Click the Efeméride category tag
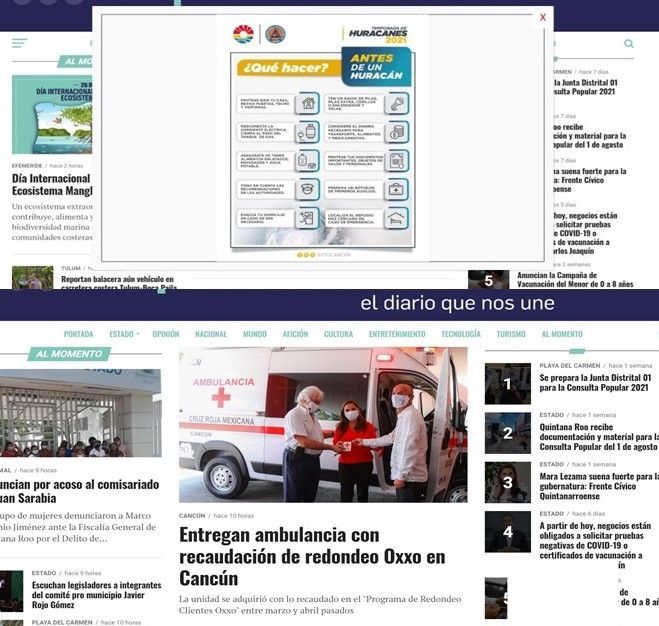This screenshot has width=659, height=626. coord(27,166)
